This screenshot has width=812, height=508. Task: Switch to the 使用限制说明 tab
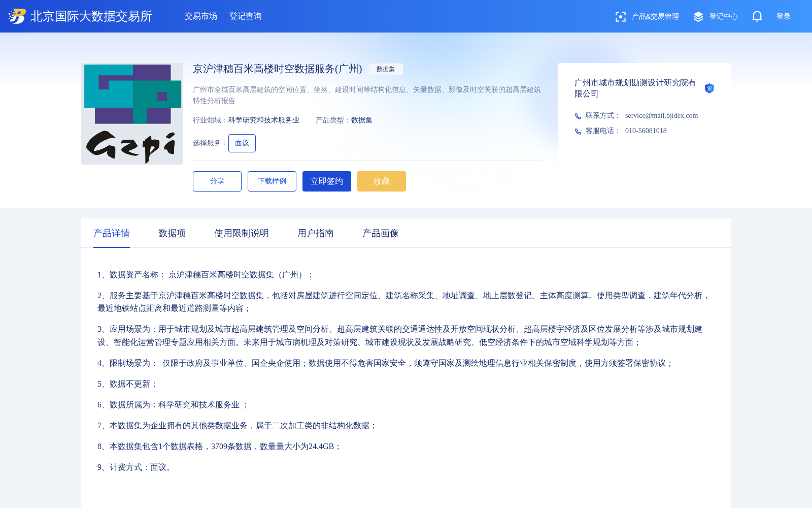[x=242, y=233]
